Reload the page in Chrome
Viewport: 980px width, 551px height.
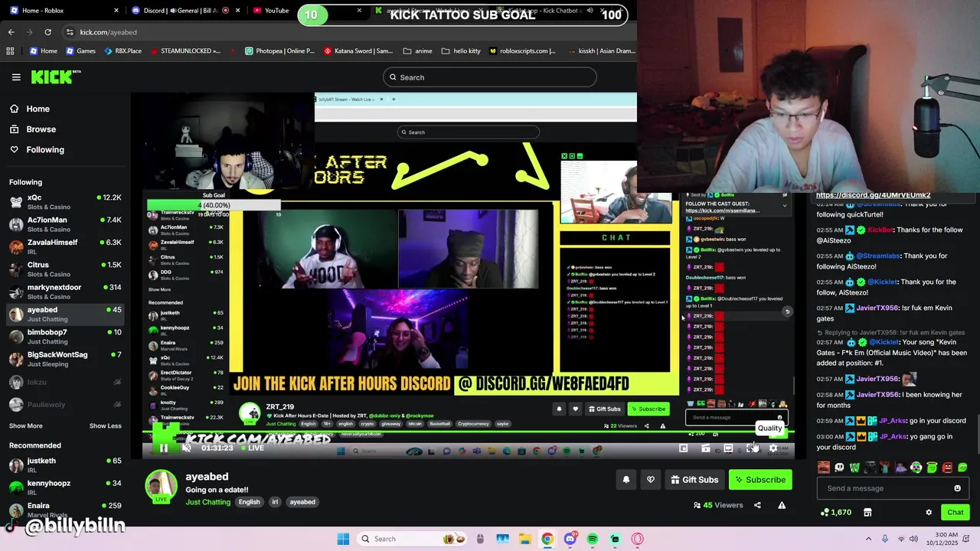tap(47, 32)
